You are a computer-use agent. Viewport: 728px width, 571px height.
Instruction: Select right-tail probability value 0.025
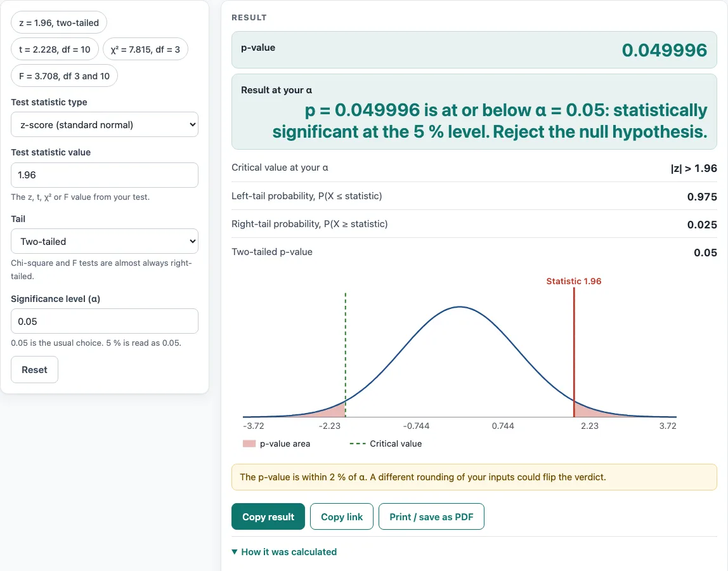(702, 225)
